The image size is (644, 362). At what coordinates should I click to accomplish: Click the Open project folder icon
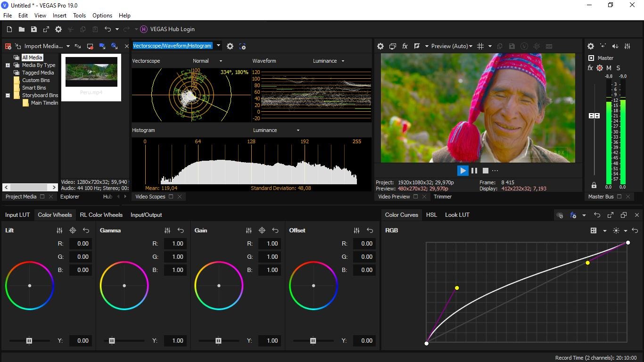(x=22, y=29)
